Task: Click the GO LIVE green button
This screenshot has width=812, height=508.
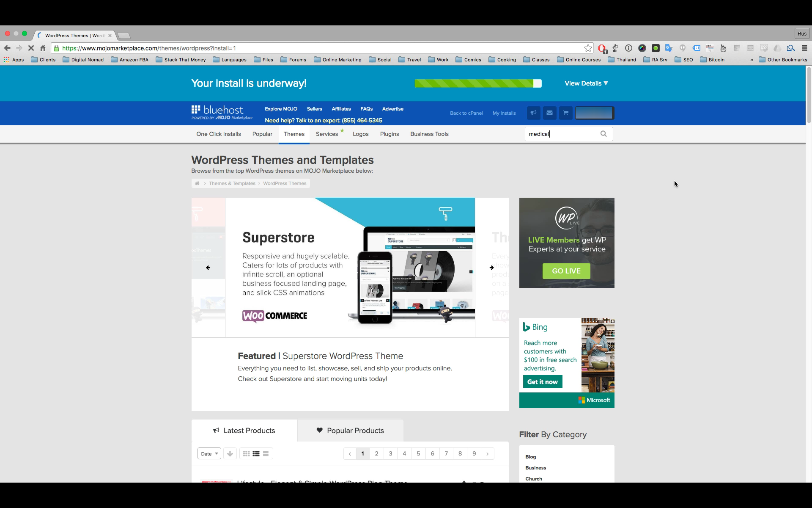Action: [566, 271]
